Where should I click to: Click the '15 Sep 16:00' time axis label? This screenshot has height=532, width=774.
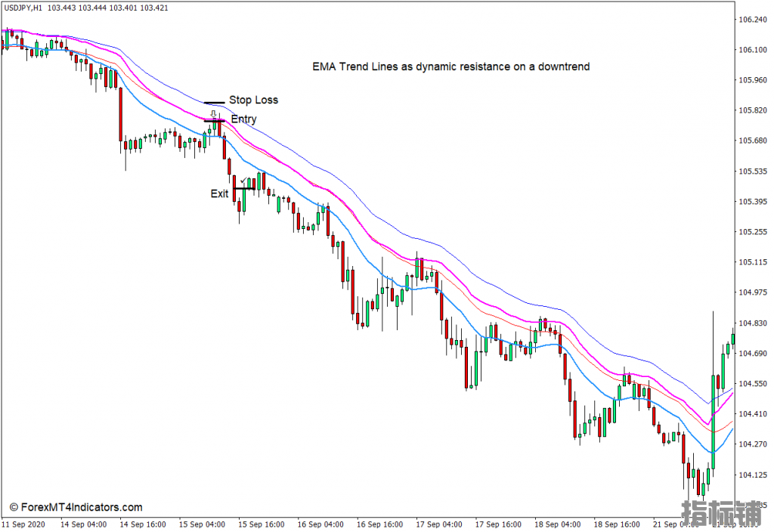[x=261, y=524]
